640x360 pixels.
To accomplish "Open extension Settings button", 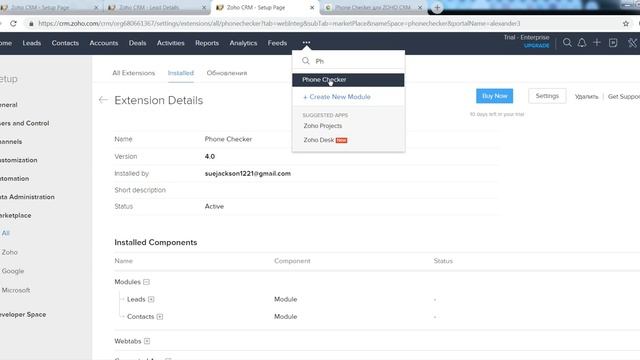I will (547, 96).
